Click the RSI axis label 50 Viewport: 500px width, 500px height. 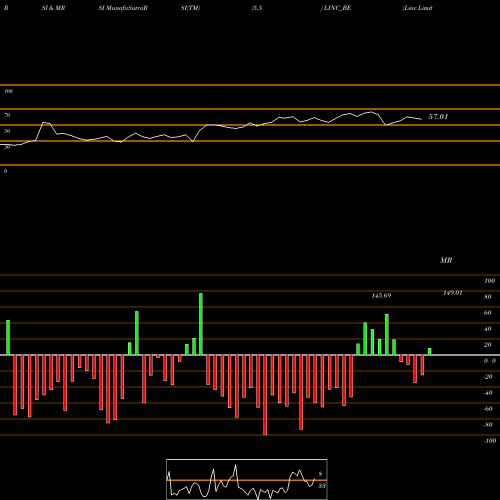pyautogui.click(x=7, y=131)
